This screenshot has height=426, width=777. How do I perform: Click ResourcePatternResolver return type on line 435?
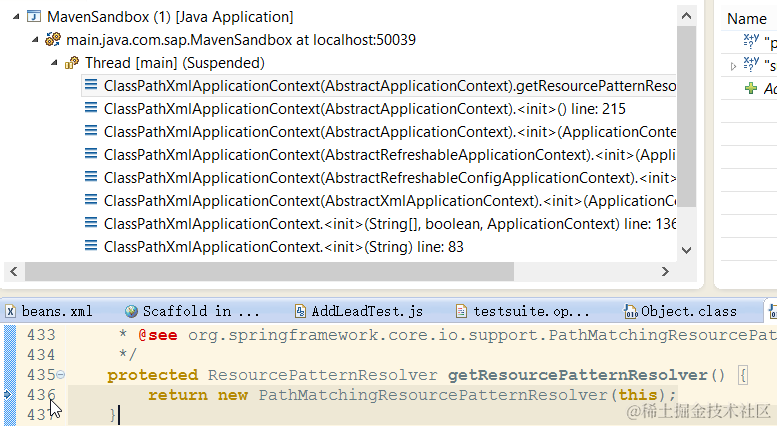coord(323,375)
